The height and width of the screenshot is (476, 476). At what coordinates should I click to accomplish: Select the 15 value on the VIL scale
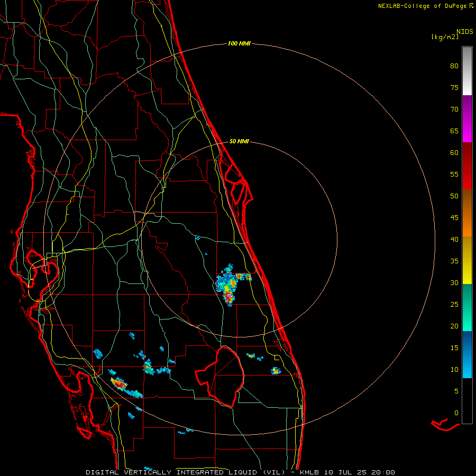click(x=454, y=347)
